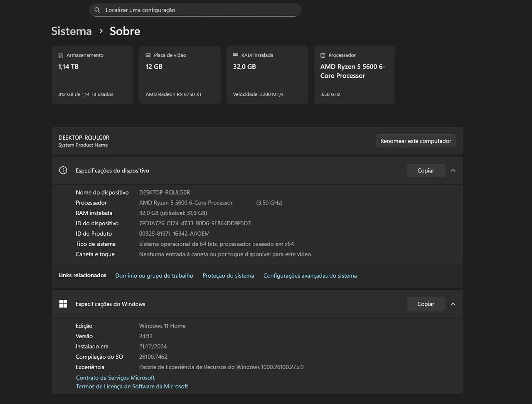This screenshot has height=404, width=532.
Task: Click the Armazenamento storage icon
Action: [61, 55]
